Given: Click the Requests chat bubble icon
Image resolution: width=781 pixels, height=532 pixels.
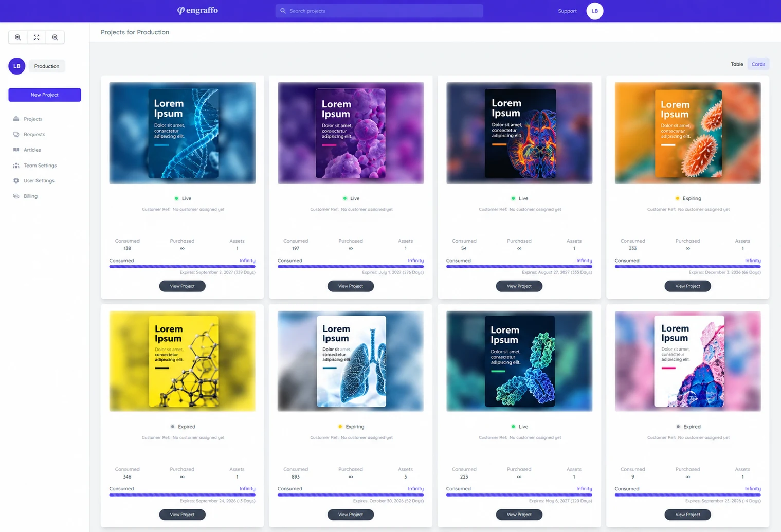Looking at the screenshot, I should click(x=16, y=134).
